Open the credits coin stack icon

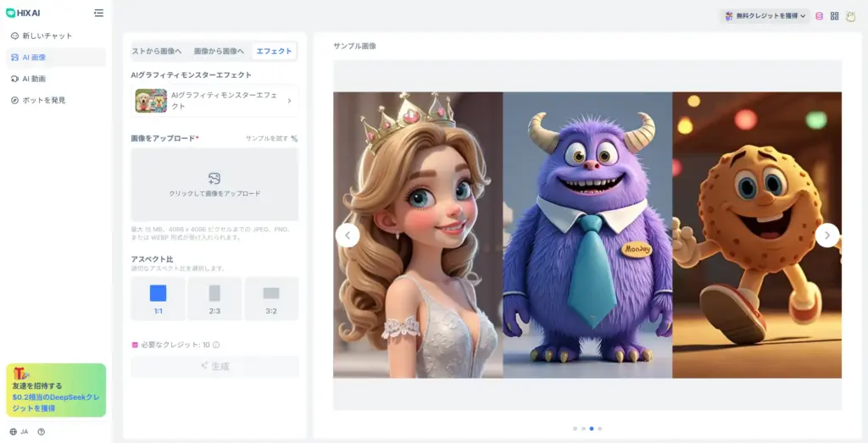(x=819, y=16)
